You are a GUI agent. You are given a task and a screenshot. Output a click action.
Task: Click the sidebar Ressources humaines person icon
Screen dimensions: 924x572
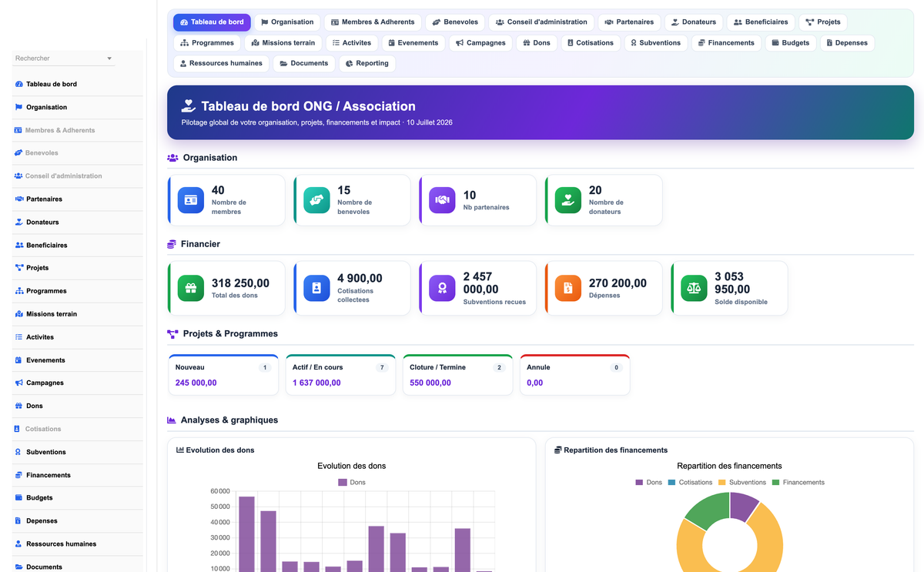(18, 544)
